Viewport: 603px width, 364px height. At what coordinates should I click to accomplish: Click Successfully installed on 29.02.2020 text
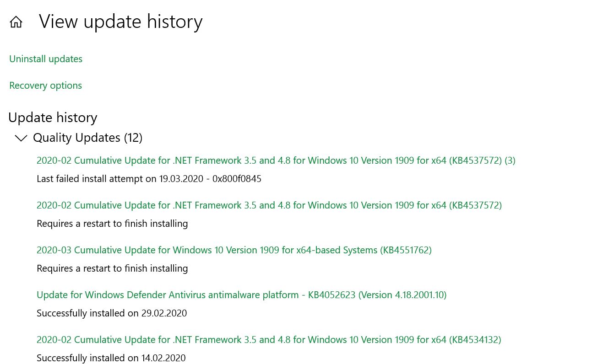click(x=112, y=313)
